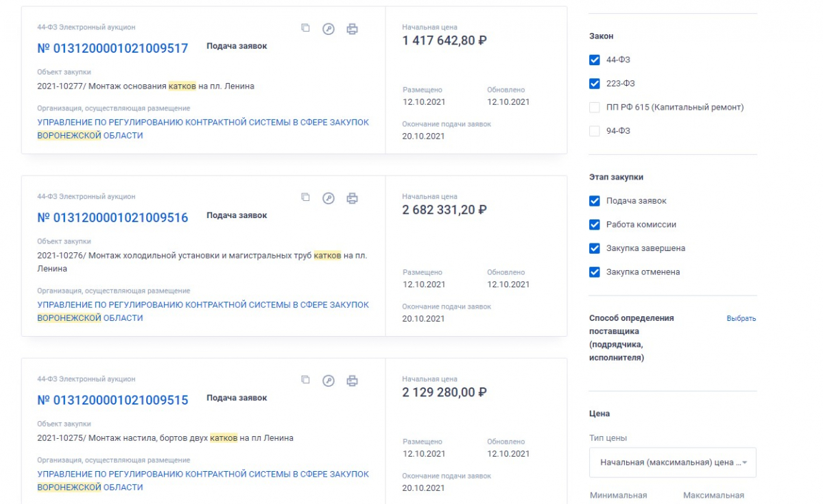Click Максимальная price label
Screen dimensions: 823x504
(713, 495)
